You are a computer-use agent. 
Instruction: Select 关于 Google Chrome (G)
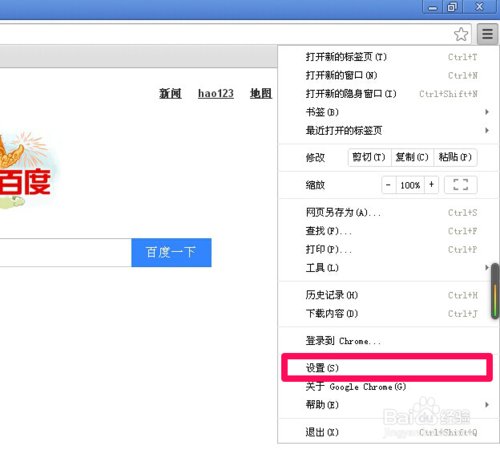coord(388,387)
